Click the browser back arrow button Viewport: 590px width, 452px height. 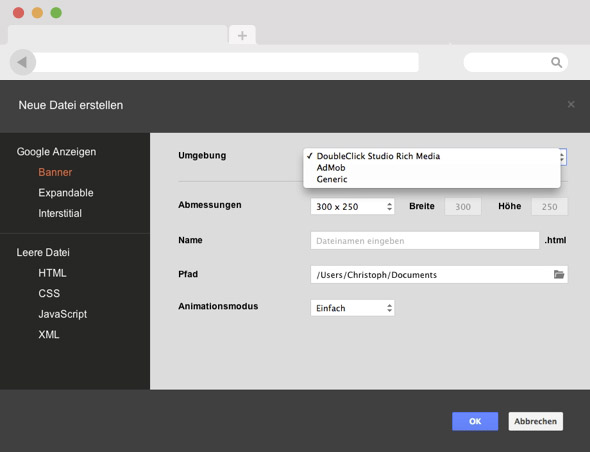[23, 62]
